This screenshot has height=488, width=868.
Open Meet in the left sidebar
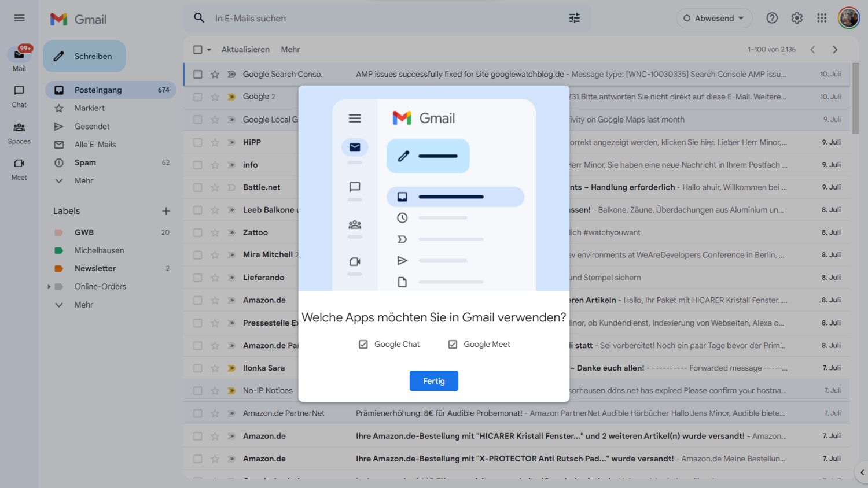(19, 168)
